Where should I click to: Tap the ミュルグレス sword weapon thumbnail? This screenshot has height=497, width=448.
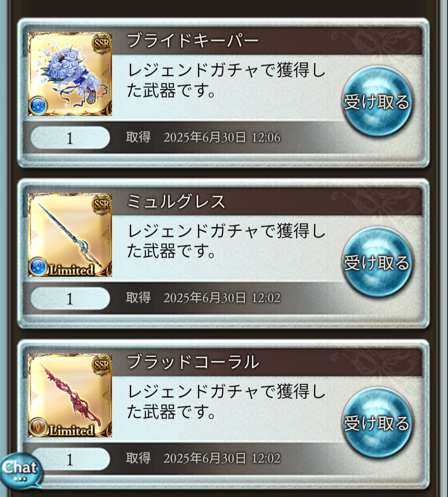70,234
